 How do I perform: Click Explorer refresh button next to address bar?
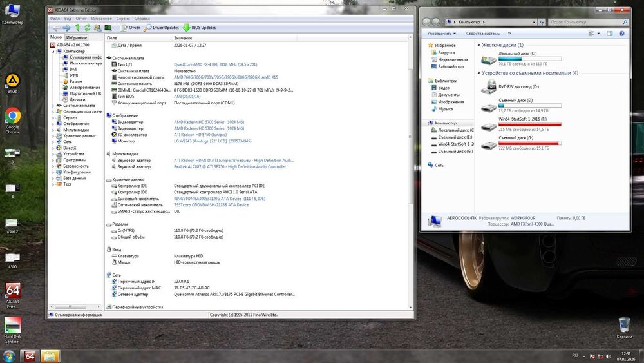(542, 22)
